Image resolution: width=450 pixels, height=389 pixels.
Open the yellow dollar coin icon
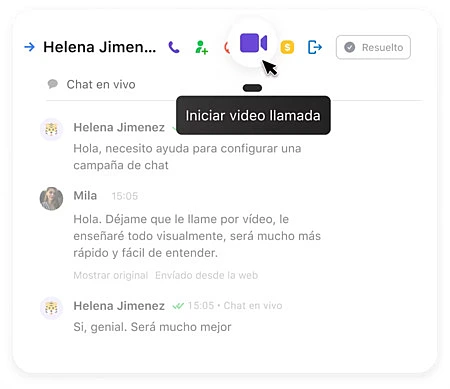[287, 47]
